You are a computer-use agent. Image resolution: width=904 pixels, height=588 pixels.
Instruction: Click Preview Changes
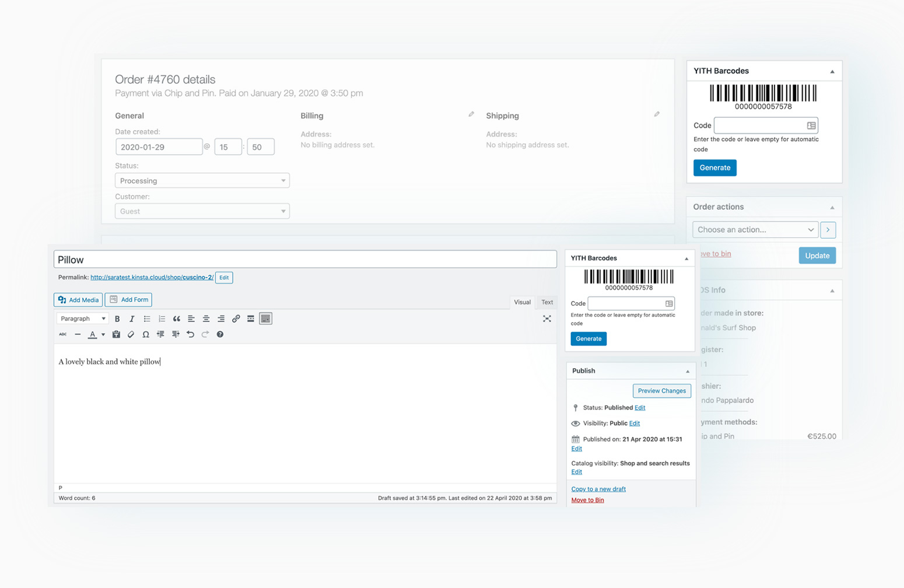(x=661, y=391)
